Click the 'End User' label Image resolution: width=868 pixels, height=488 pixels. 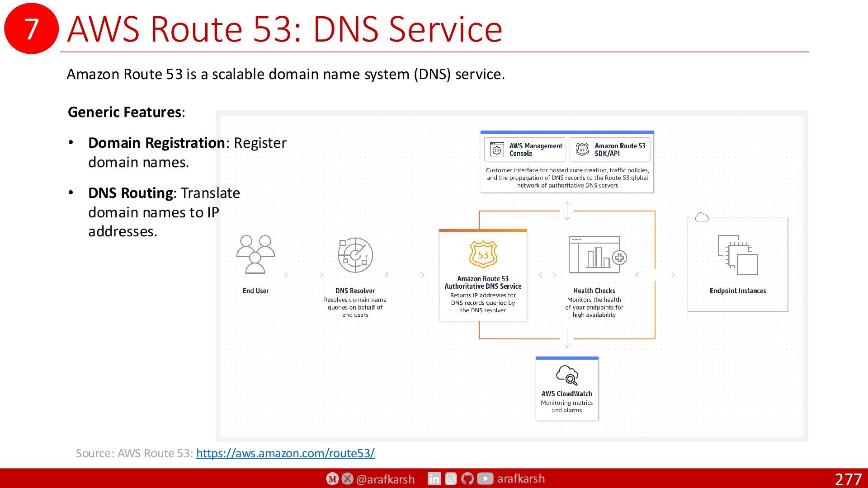pyautogui.click(x=255, y=291)
